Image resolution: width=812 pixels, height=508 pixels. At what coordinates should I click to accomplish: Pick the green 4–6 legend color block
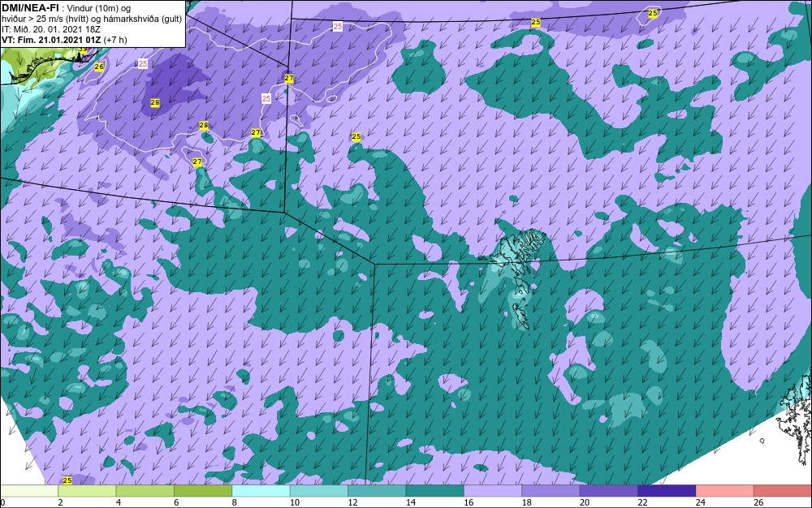145,491
